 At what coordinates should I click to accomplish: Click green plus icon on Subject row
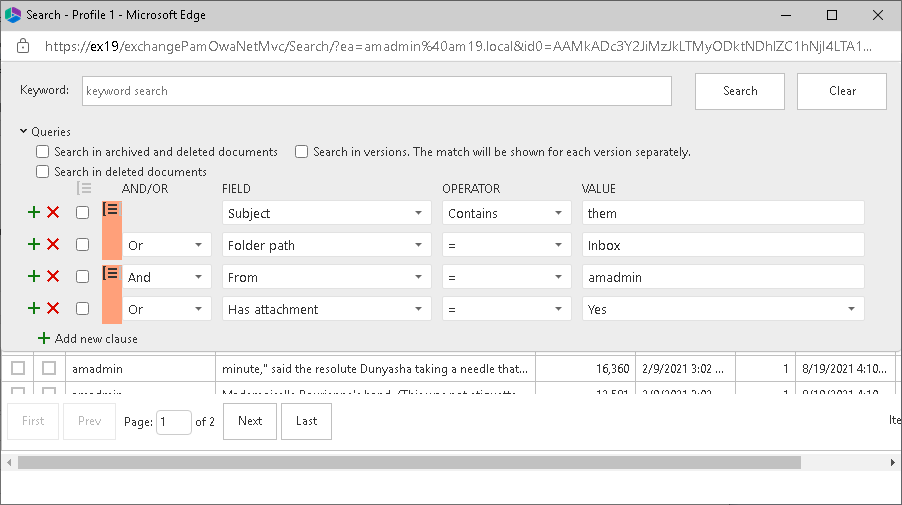[34, 212]
